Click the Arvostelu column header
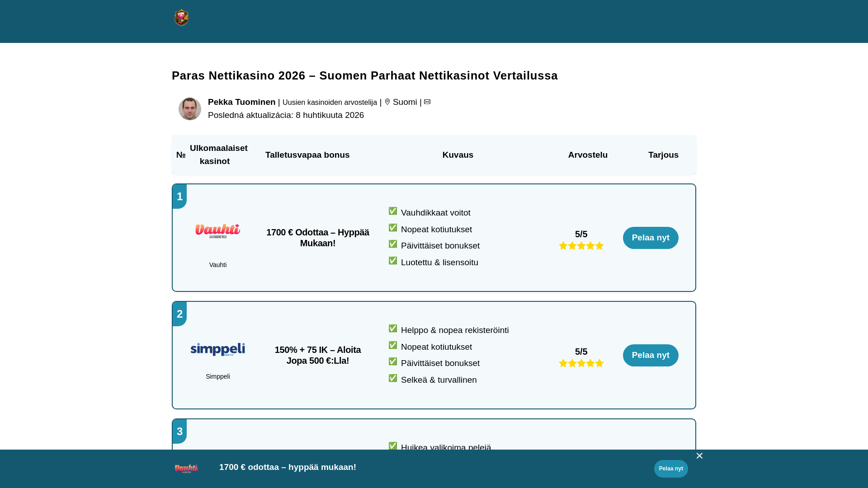The image size is (868, 488). [588, 155]
